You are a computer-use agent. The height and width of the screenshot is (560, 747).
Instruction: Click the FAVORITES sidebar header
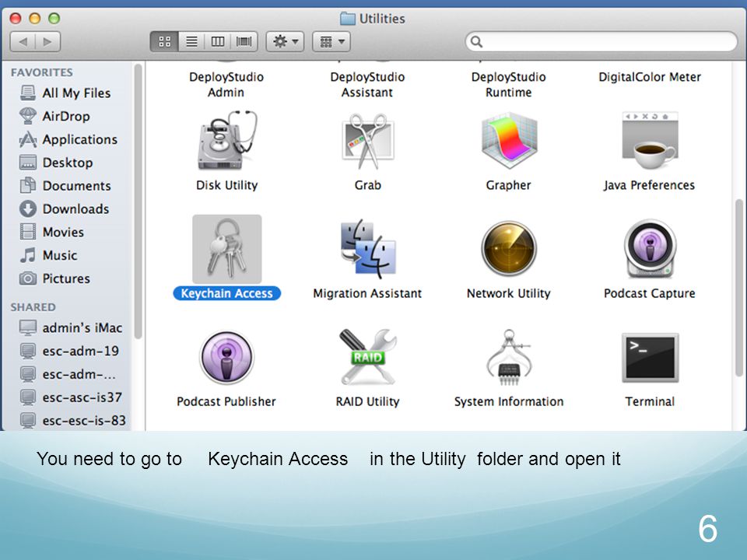(x=42, y=72)
